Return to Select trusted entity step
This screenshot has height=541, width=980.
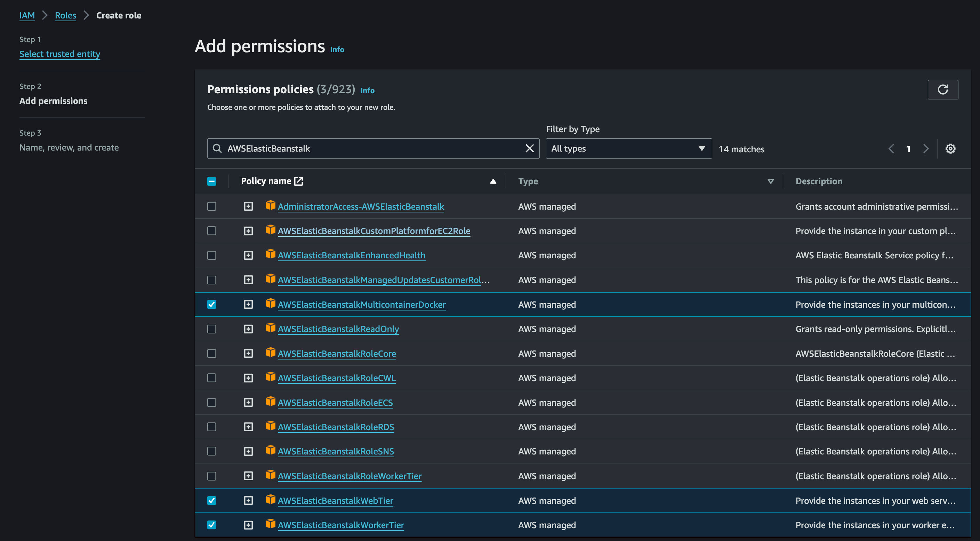coord(60,54)
